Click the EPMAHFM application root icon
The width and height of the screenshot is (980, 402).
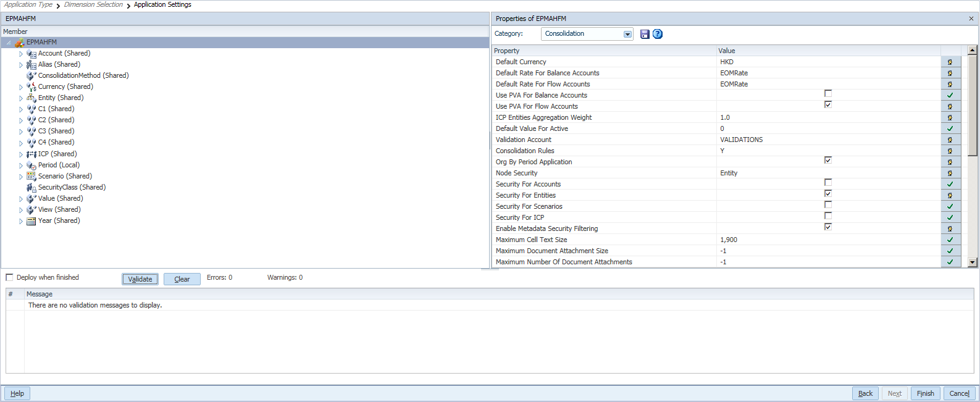pos(19,43)
